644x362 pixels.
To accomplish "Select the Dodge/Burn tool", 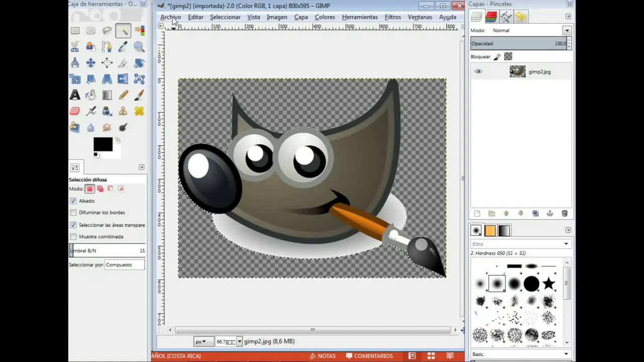I will pos(123,127).
